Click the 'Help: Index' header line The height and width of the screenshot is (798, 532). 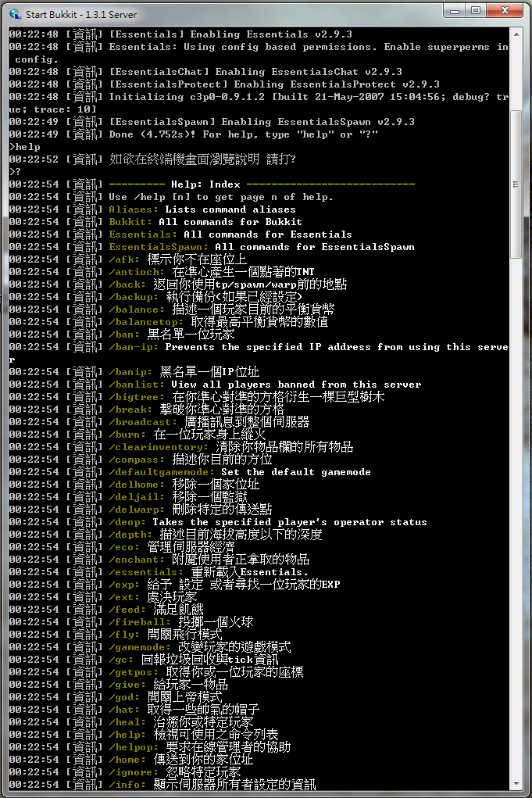(262, 184)
